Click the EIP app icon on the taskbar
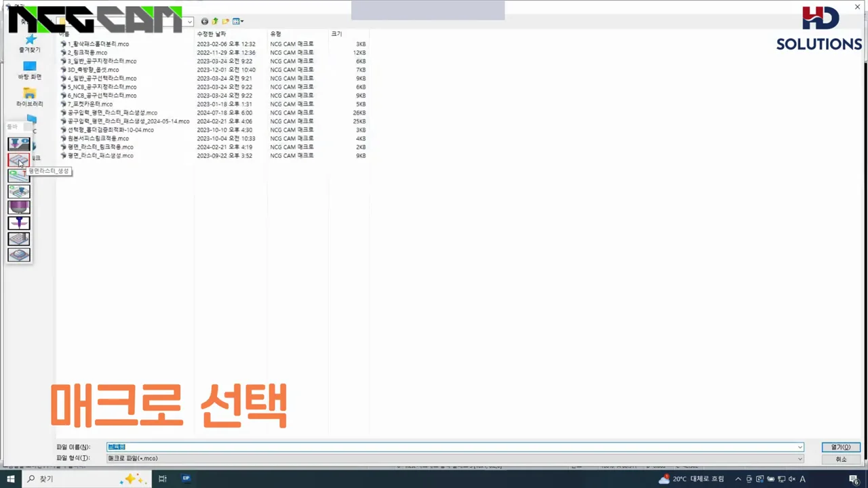868x488 pixels. click(186, 479)
